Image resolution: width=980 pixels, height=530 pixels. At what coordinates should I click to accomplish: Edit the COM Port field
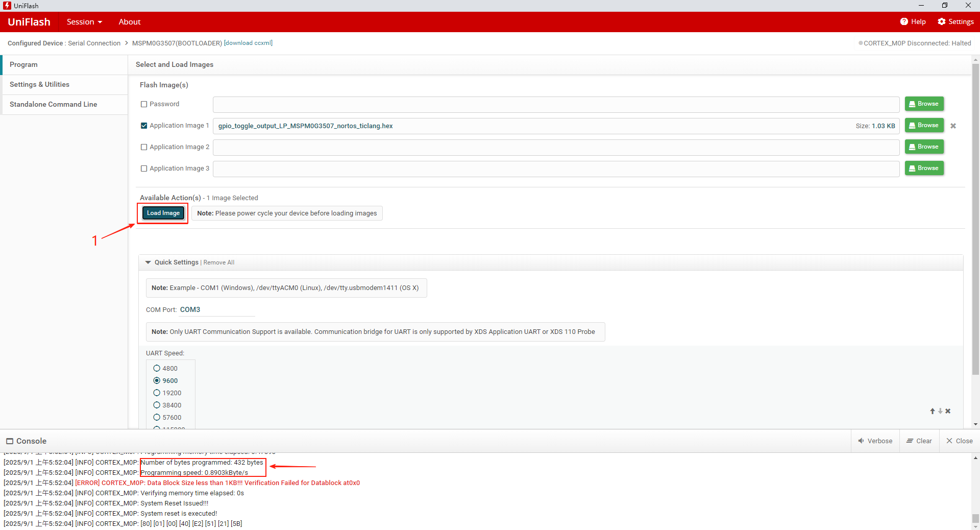[217, 310]
